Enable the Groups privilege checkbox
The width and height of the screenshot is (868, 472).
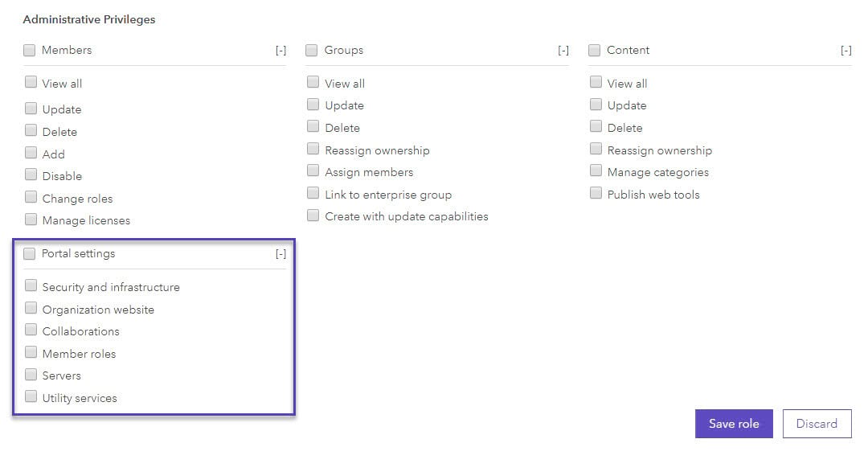312,50
